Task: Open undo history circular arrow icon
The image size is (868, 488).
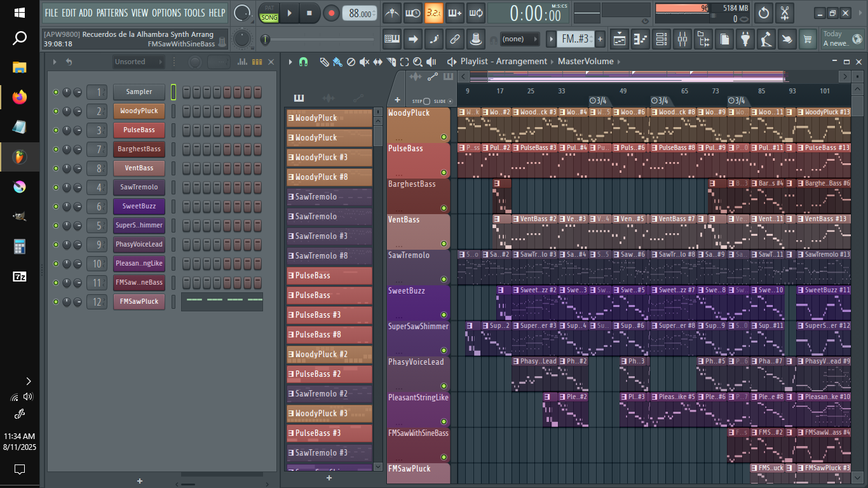Action: [764, 13]
